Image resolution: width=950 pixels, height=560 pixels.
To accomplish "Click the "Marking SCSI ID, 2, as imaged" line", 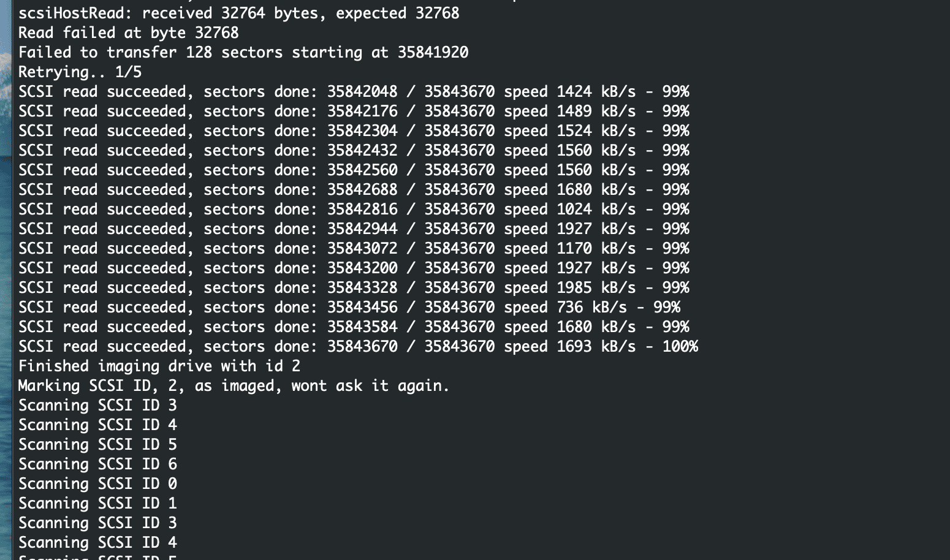I will pyautogui.click(x=234, y=386).
